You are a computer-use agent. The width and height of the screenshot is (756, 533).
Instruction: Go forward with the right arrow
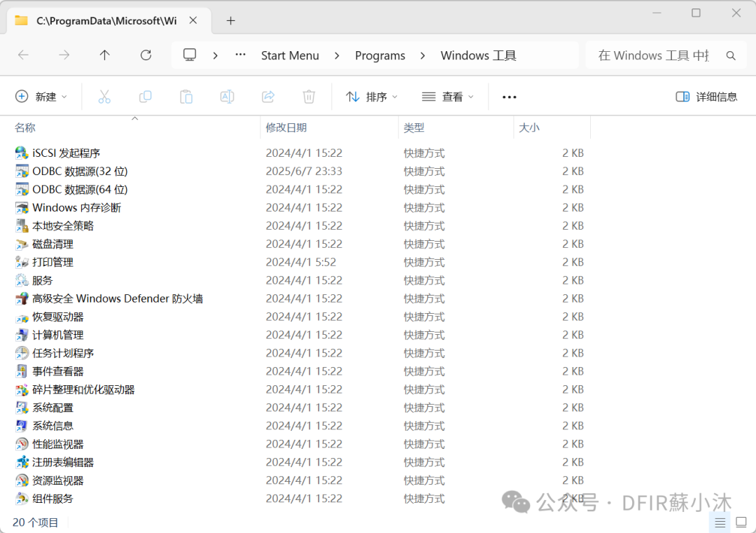(x=64, y=55)
